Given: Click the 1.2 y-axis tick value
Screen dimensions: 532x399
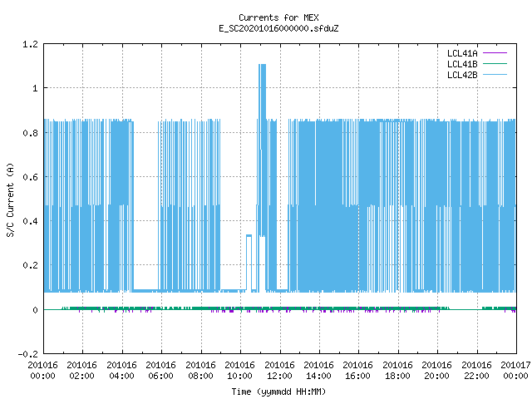Looking at the screenshot, I should click(30, 44).
